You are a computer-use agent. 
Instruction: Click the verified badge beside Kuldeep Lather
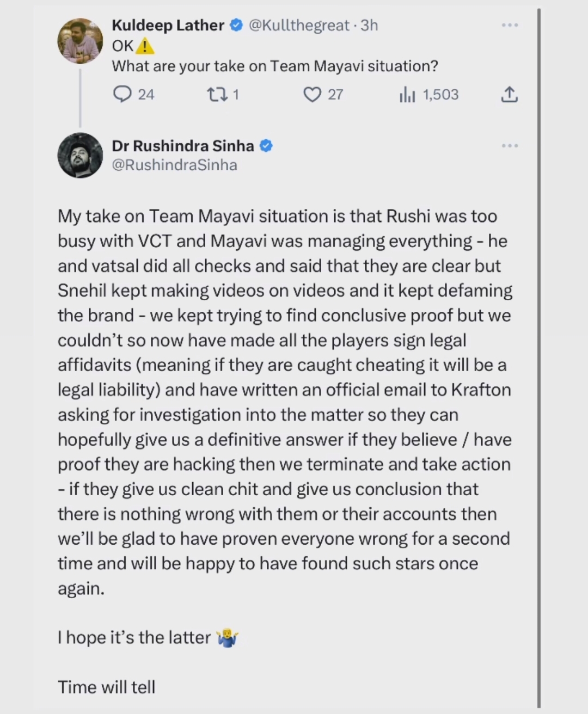tap(235, 24)
